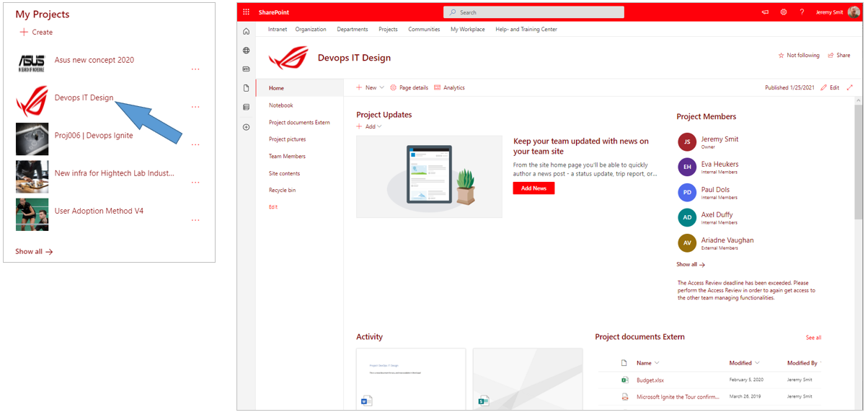Open Page details from the command bar
Image resolution: width=868 pixels, height=415 pixels.
pyautogui.click(x=409, y=87)
